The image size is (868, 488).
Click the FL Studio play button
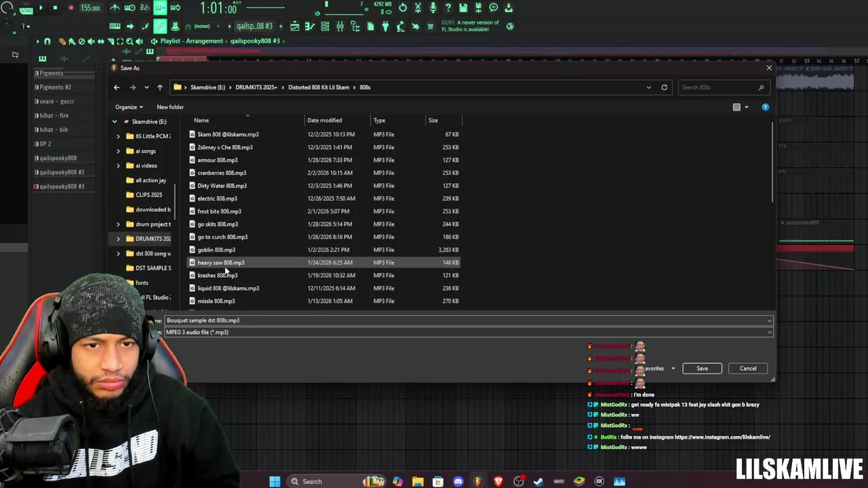pyautogui.click(x=40, y=8)
